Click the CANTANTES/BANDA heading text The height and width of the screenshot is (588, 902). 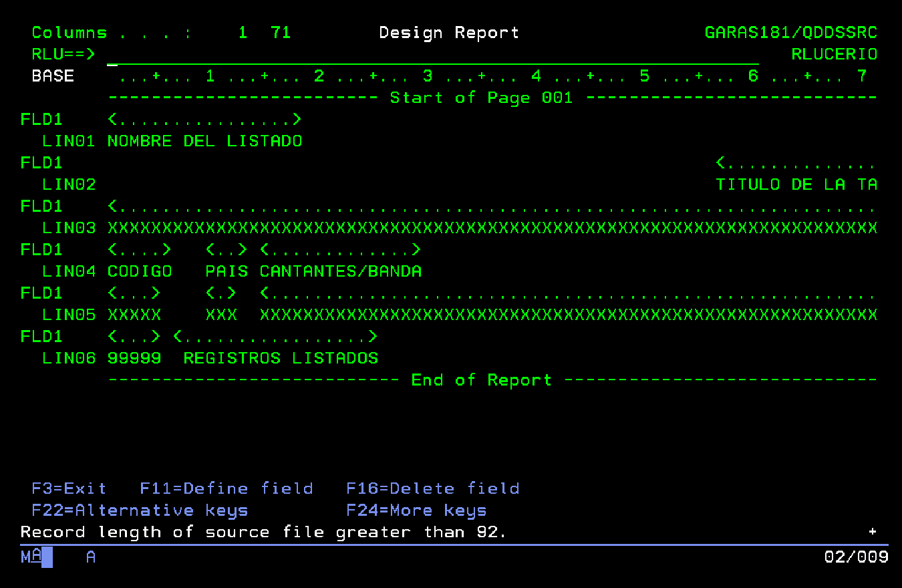340,271
